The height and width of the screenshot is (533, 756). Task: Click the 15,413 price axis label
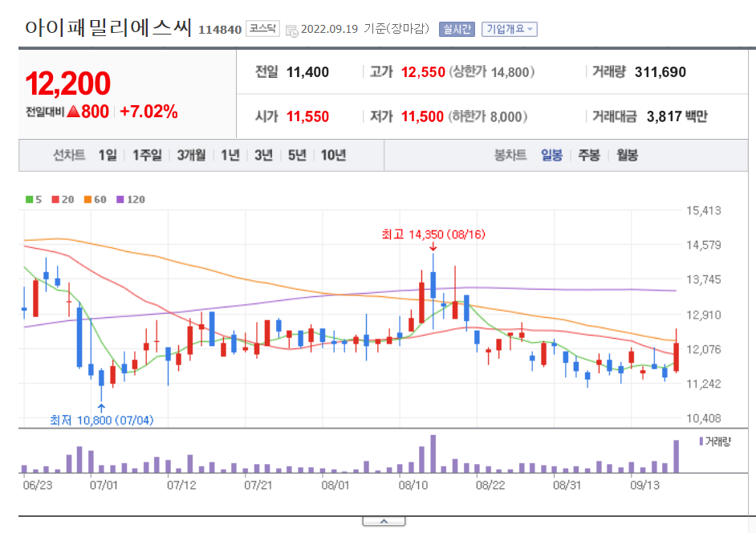pyautogui.click(x=704, y=211)
